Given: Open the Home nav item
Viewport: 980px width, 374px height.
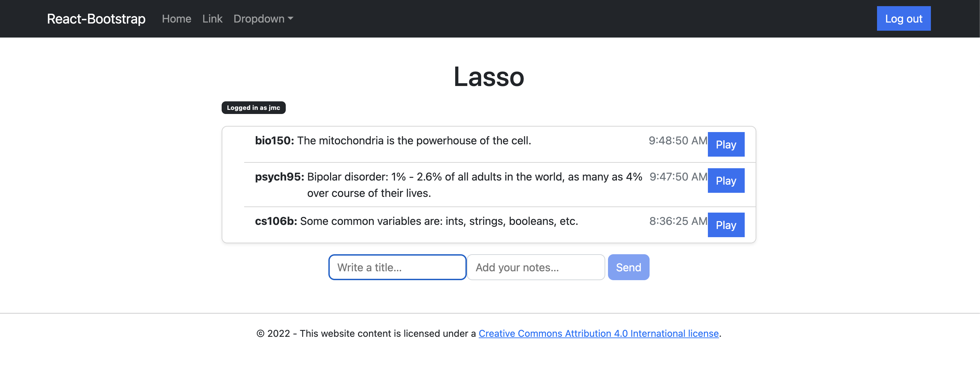Looking at the screenshot, I should (176, 19).
